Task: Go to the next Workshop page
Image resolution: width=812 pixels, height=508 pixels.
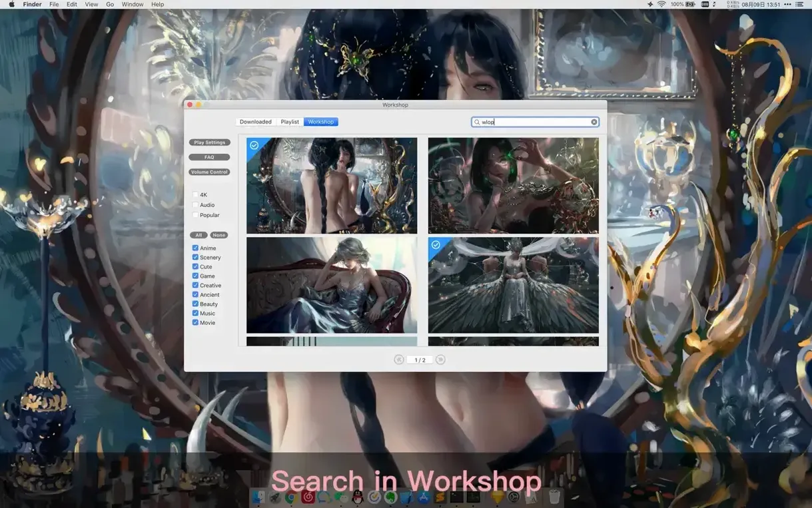Action: click(x=440, y=360)
